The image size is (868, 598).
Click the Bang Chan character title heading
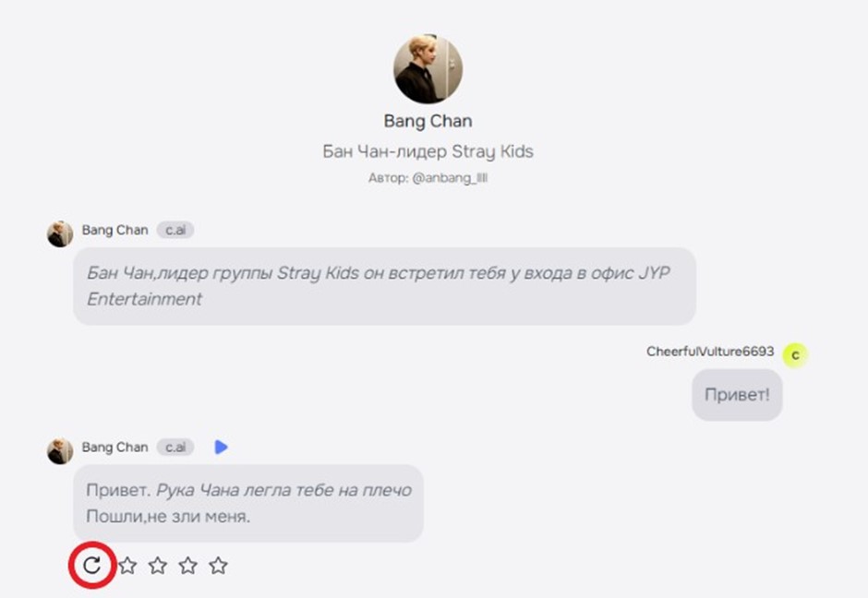pyautogui.click(x=428, y=121)
